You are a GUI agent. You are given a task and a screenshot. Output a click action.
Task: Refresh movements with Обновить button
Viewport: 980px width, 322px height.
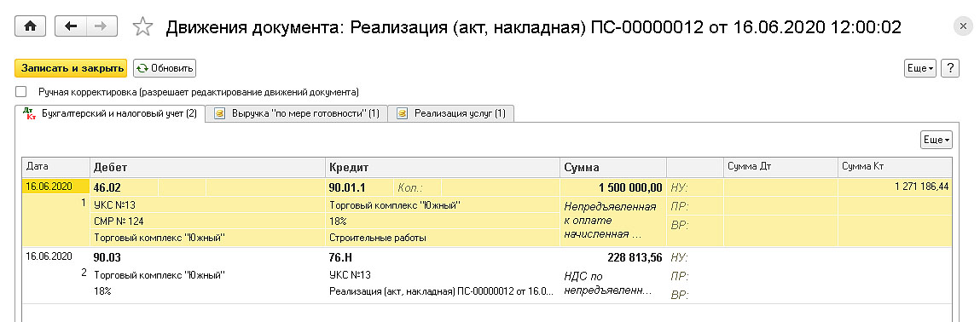point(165,68)
